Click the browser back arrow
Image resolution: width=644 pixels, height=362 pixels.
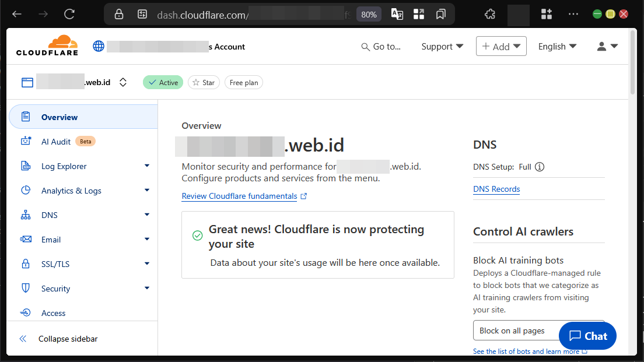[17, 15]
